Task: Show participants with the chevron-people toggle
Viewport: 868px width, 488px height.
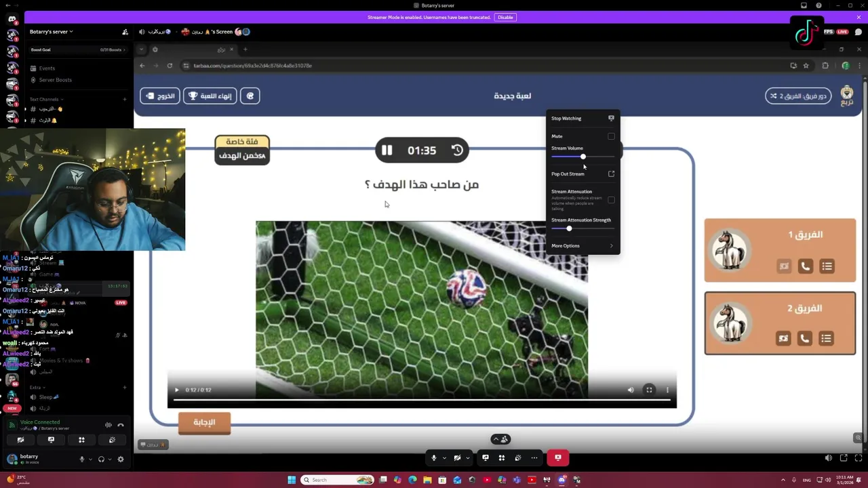Action: coord(500,439)
